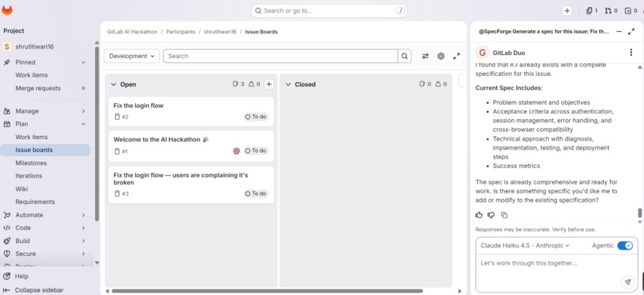Give thumbs down to Duo response
Screen dimensions: 644x295
coord(491,215)
